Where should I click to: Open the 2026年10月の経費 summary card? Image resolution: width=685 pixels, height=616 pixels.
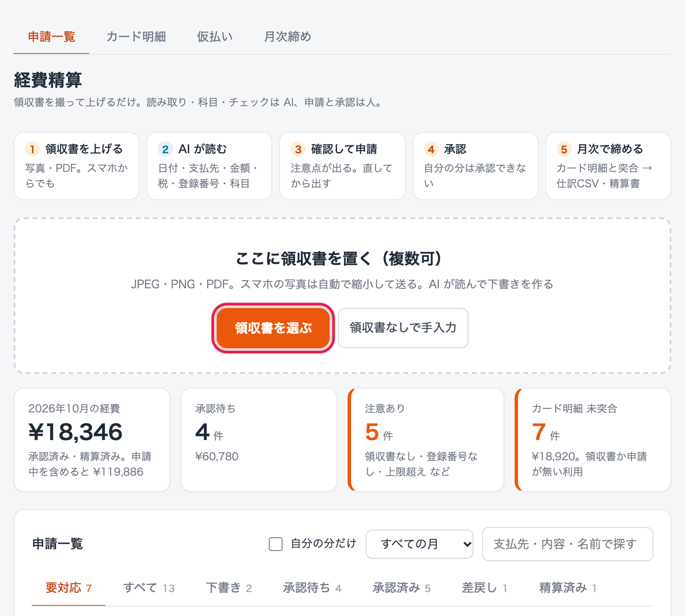tap(92, 440)
